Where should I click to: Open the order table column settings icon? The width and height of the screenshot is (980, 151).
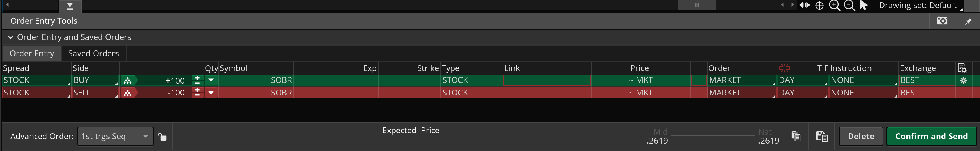pos(962,68)
